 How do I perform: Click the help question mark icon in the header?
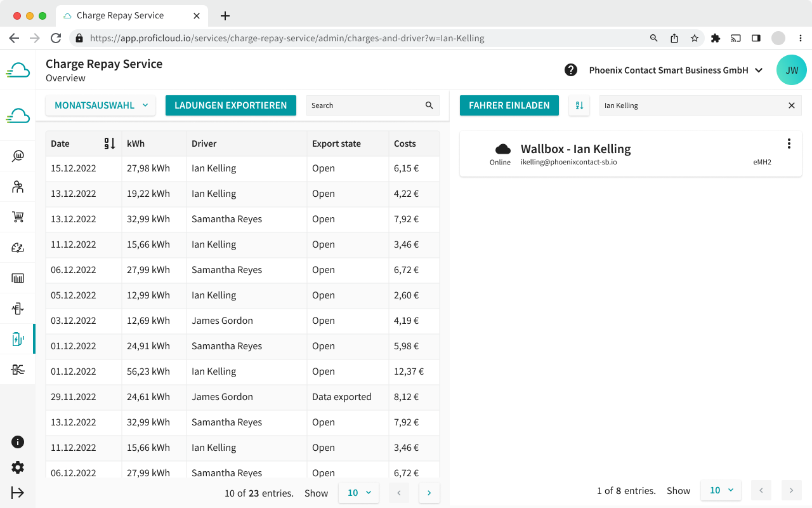tap(571, 70)
